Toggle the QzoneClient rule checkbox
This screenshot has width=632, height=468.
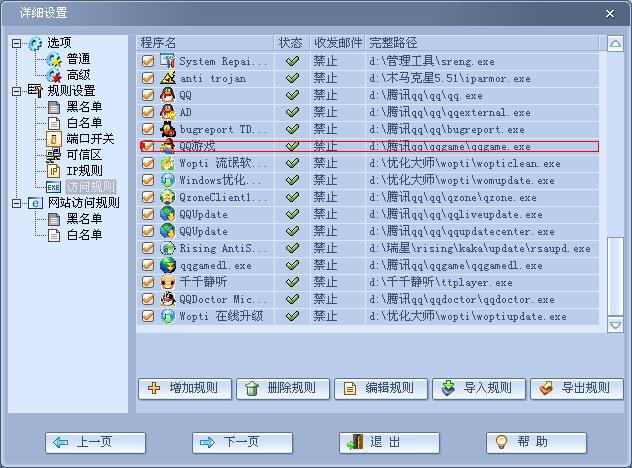coord(148,197)
